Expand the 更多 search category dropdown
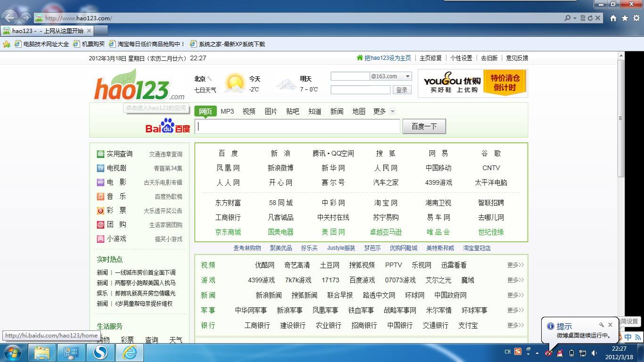Screen dimensions: 644x362 392,111
